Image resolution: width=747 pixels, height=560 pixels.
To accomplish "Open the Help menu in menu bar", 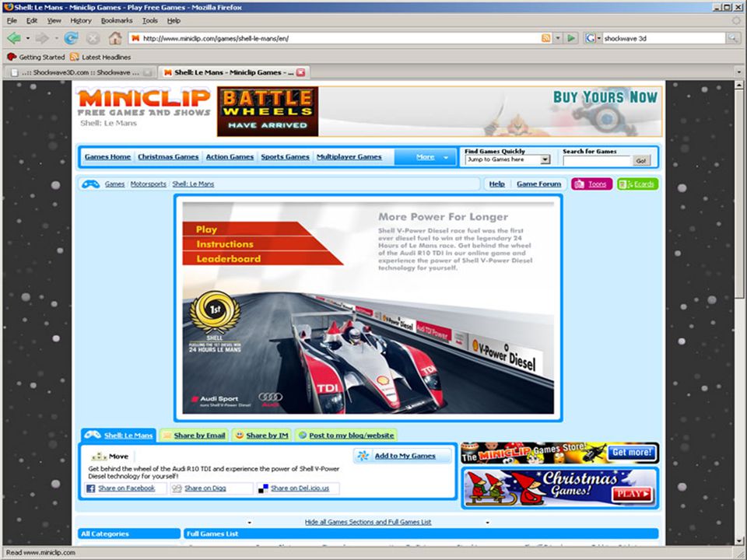I will point(174,20).
